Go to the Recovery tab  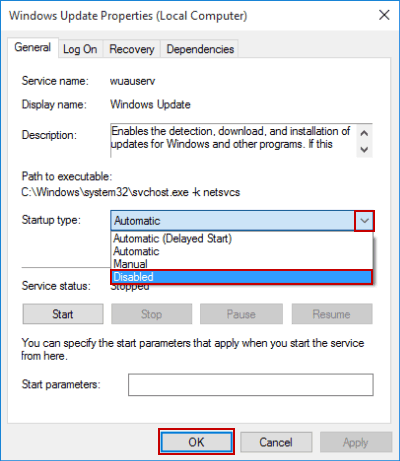pyautogui.click(x=132, y=49)
